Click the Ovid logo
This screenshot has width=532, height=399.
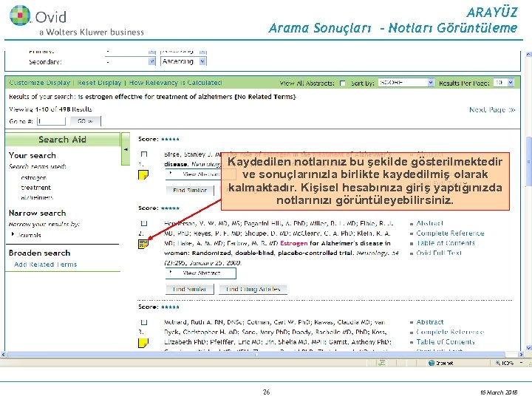pyautogui.click(x=20, y=16)
